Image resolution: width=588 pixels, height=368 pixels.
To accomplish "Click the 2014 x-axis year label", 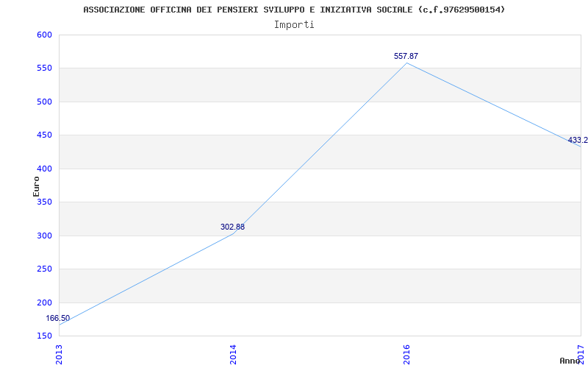I will [x=233, y=355].
